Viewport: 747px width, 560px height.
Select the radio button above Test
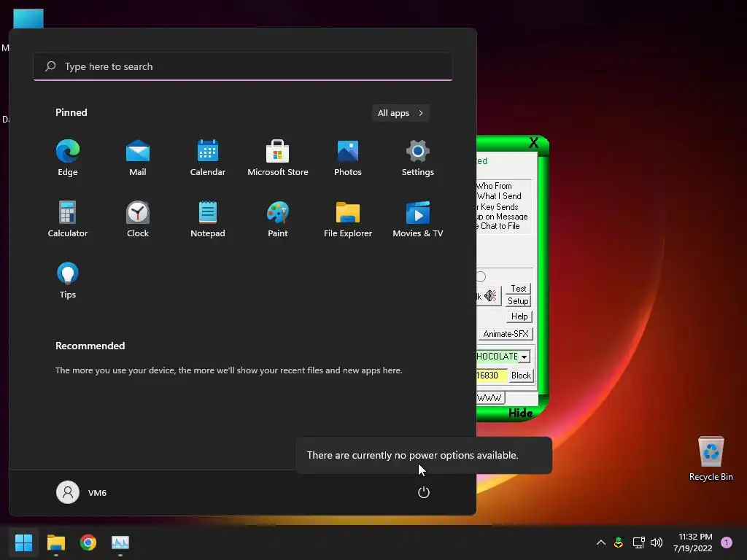[481, 276]
